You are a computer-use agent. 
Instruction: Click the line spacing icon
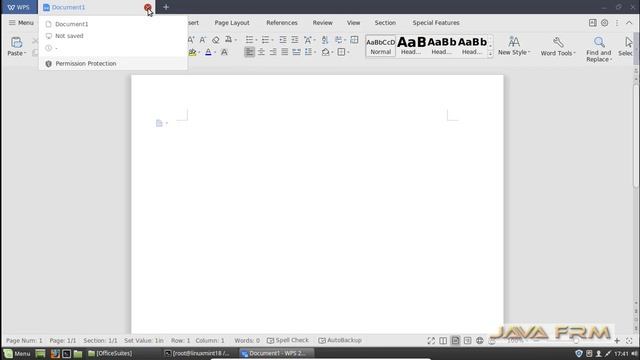[x=308, y=52]
